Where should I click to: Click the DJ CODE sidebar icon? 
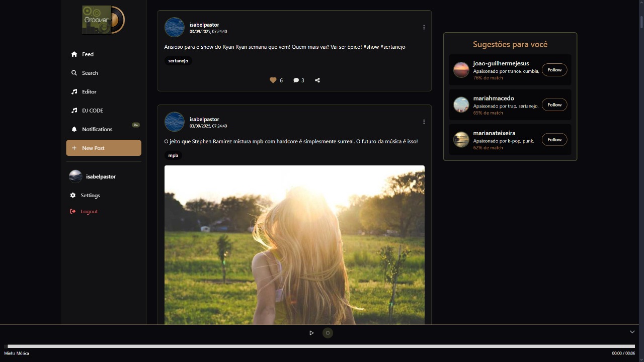[73, 111]
